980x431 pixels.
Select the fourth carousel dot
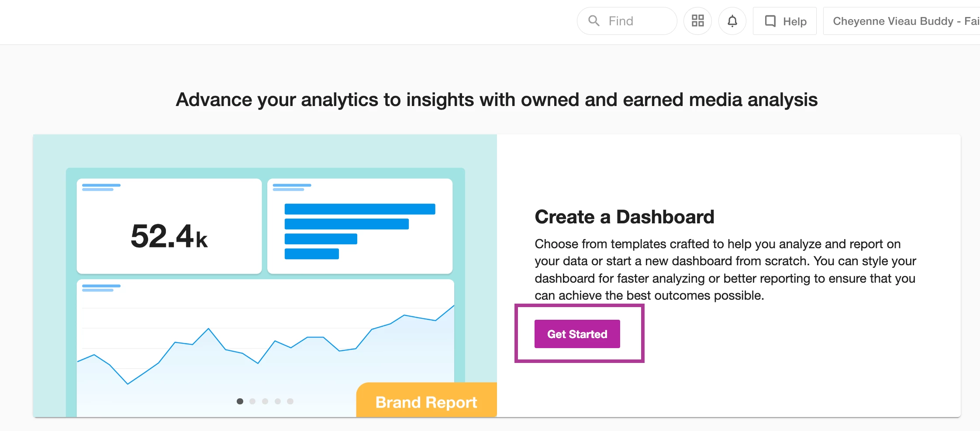pyautogui.click(x=278, y=401)
